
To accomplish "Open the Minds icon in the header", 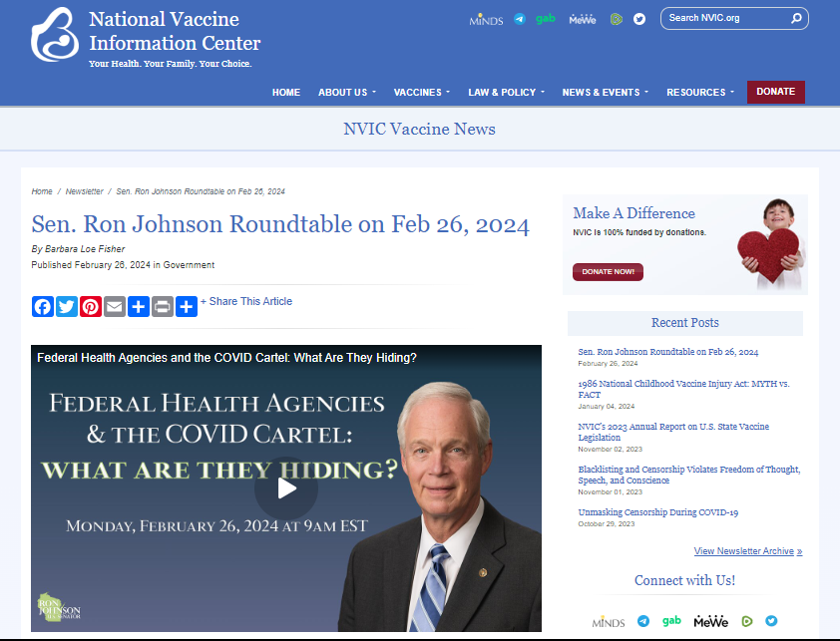I will pyautogui.click(x=486, y=20).
